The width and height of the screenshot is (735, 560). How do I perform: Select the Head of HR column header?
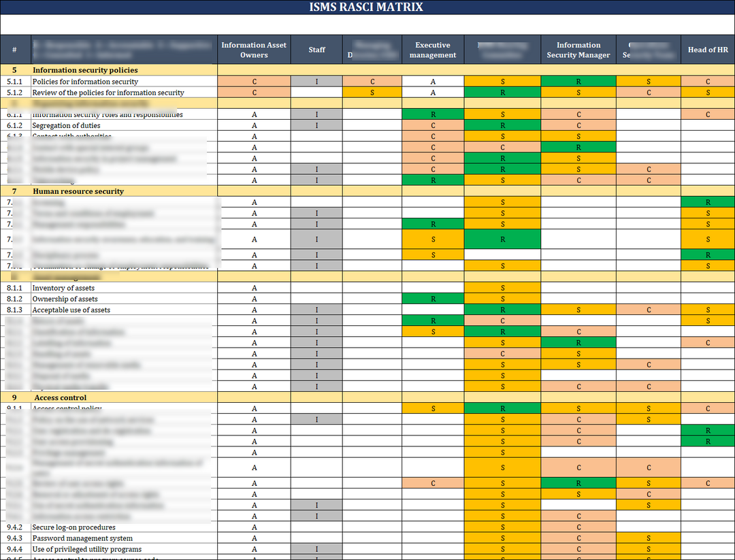707,49
